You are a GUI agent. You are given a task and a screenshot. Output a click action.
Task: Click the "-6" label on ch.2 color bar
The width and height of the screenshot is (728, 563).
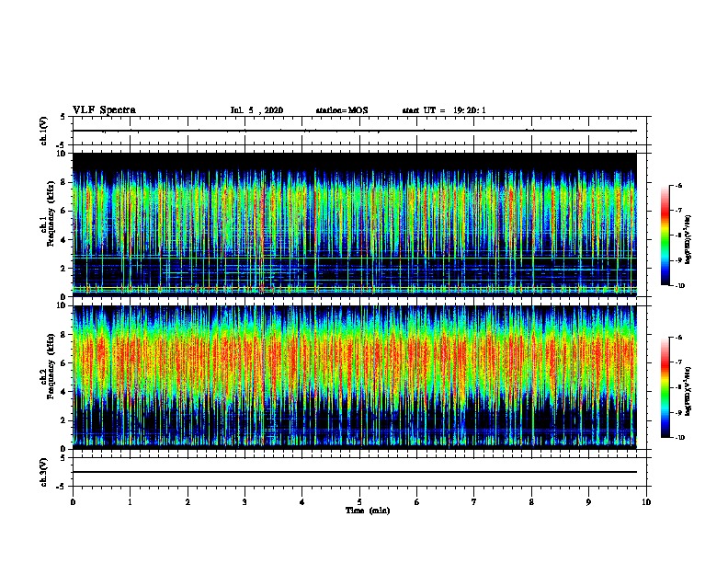[x=678, y=338]
